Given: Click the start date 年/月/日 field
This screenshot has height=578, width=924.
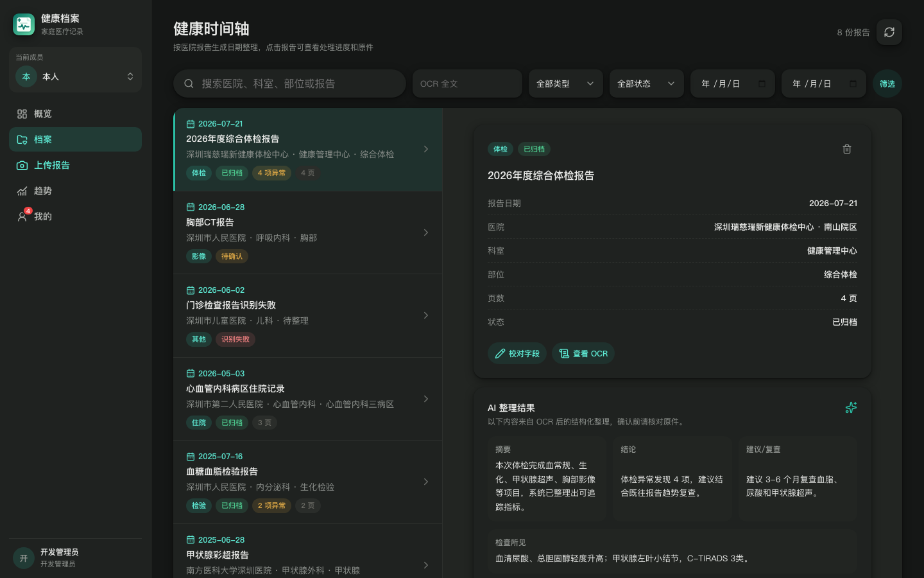Looking at the screenshot, I should pos(733,83).
